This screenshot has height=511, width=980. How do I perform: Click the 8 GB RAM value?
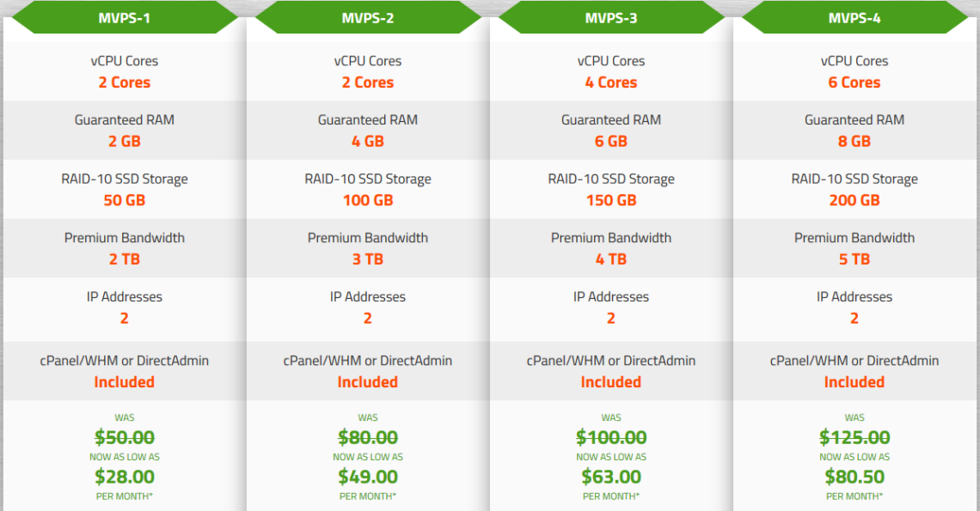pos(854,141)
